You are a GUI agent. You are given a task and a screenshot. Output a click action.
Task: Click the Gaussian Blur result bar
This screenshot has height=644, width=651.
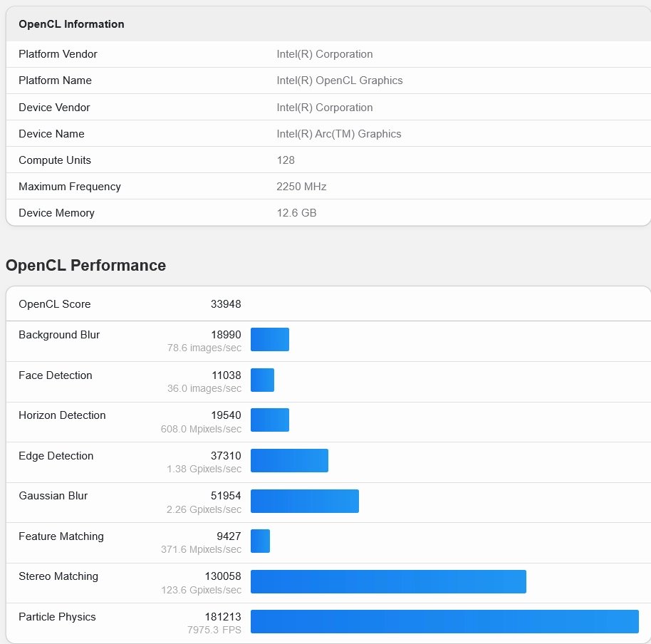(x=305, y=501)
